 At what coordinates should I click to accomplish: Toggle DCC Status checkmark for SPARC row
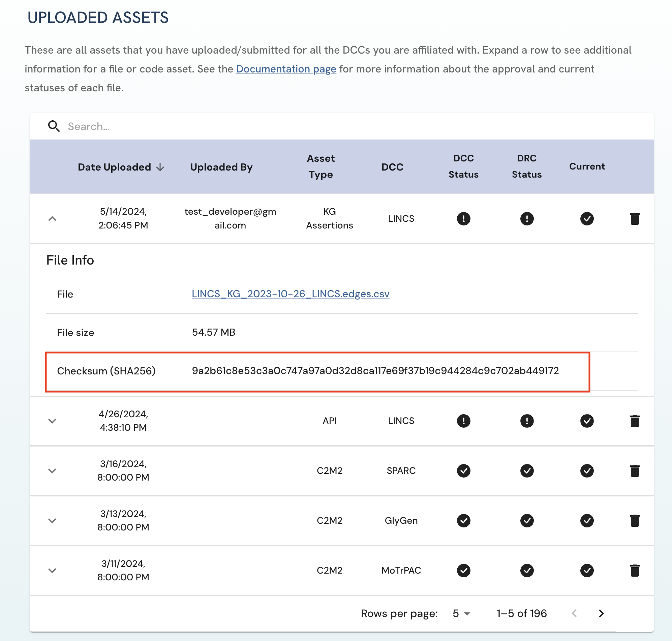(463, 470)
